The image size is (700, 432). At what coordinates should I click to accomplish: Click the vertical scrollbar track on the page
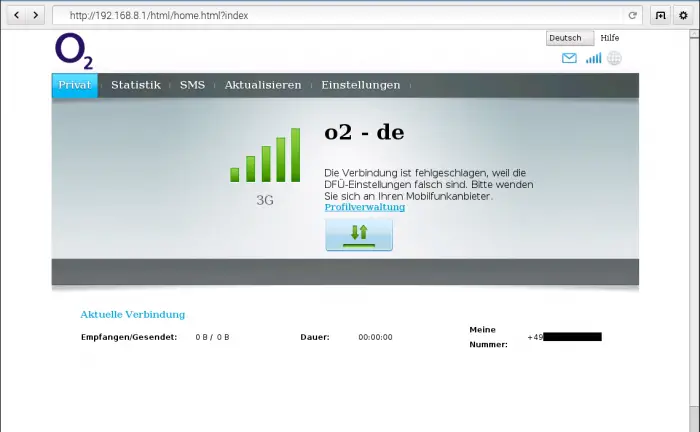(x=694, y=223)
